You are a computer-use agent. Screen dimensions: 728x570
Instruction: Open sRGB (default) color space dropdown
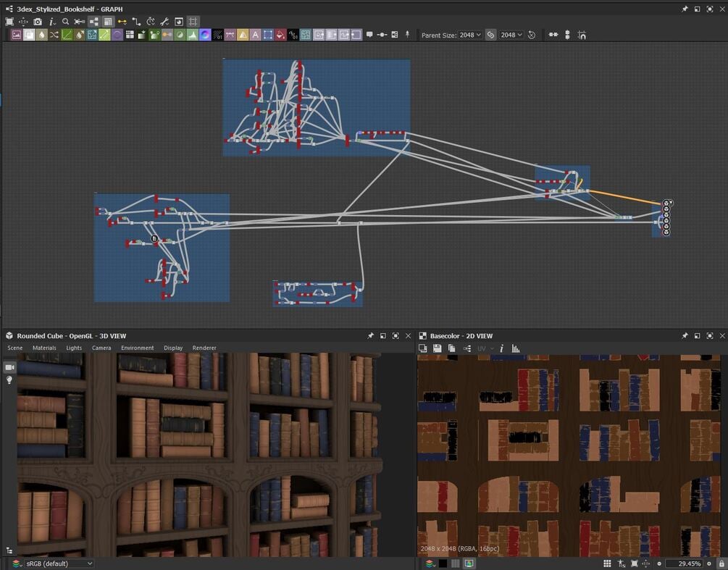pos(59,563)
